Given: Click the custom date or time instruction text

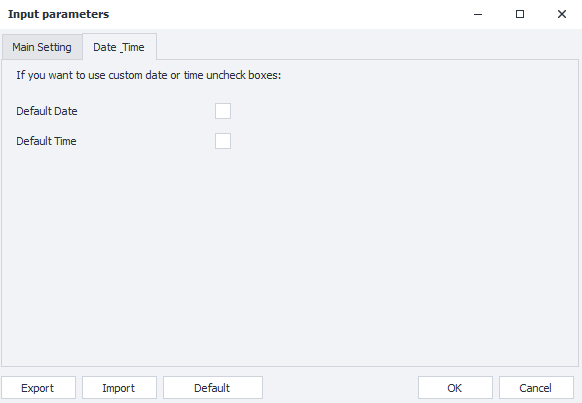Looking at the screenshot, I should (148, 75).
